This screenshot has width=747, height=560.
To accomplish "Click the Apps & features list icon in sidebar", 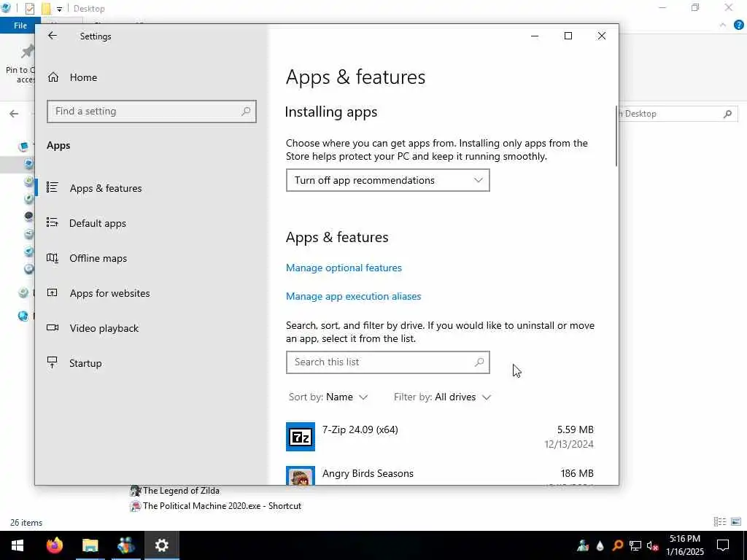I will pyautogui.click(x=53, y=187).
